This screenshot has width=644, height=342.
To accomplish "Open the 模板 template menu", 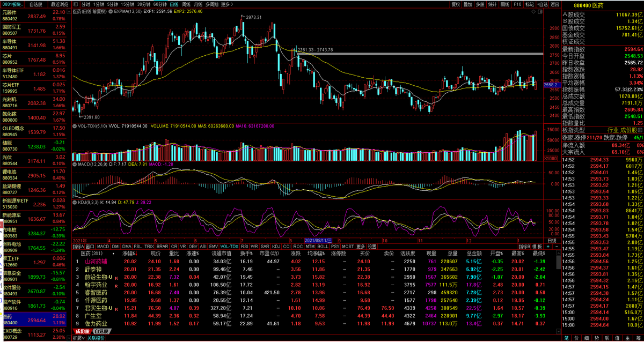I will 538,247.
